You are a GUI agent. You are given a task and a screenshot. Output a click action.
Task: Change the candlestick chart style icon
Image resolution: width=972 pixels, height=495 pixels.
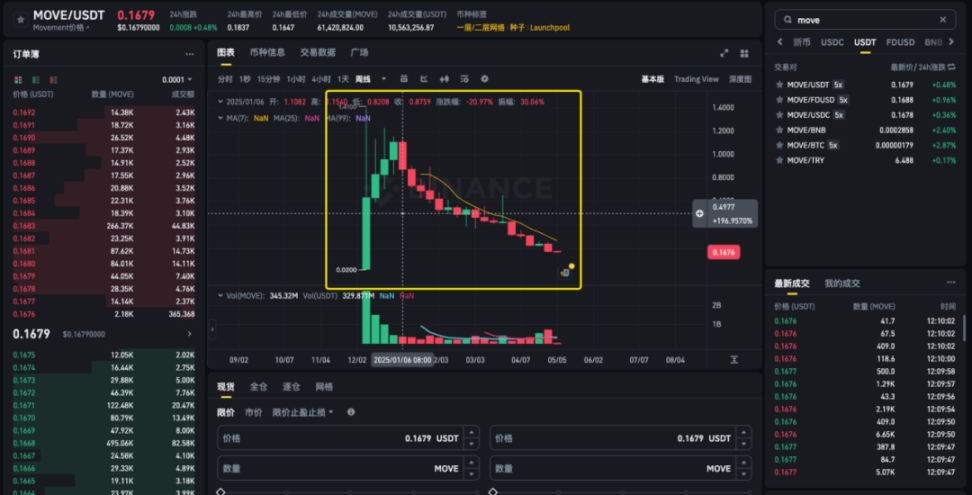pos(444,79)
